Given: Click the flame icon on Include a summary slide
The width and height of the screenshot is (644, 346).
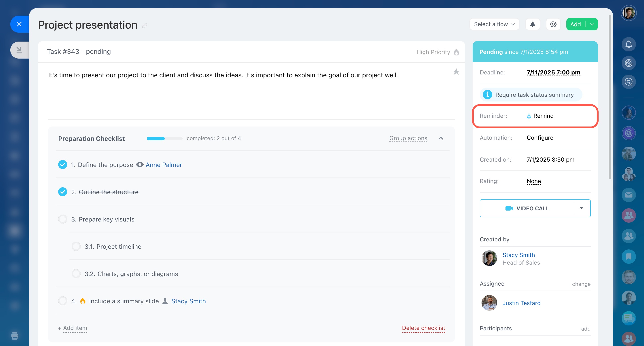Looking at the screenshot, I should 83,301.
